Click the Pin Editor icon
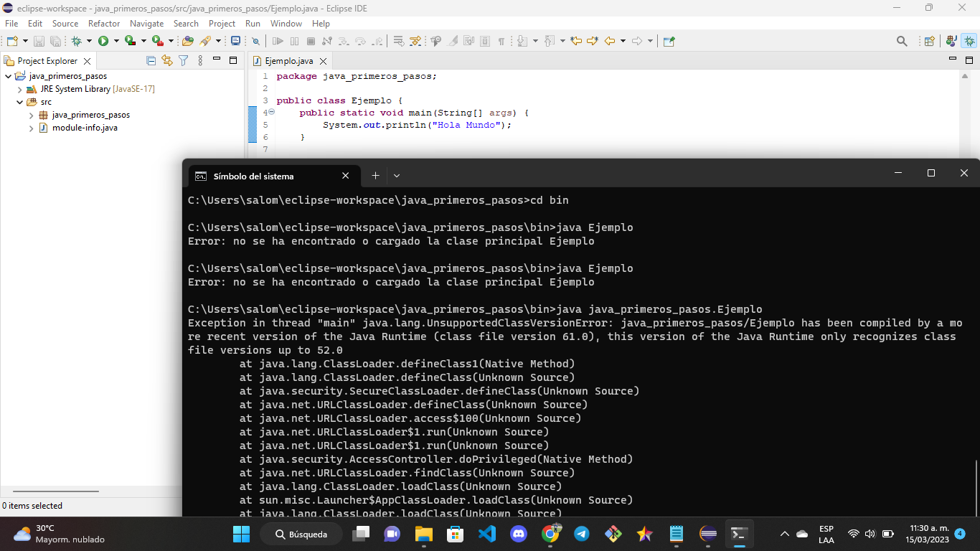980x551 pixels. tap(669, 41)
